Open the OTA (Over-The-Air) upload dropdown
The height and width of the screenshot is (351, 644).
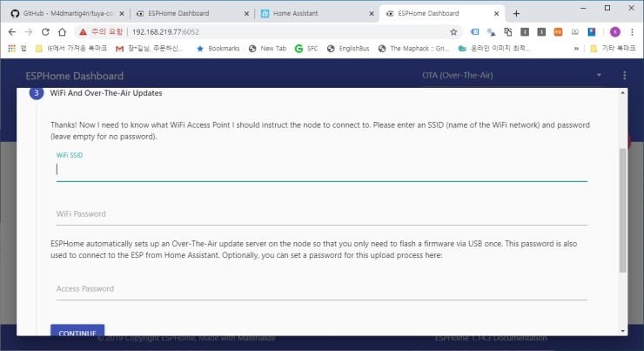512,75
